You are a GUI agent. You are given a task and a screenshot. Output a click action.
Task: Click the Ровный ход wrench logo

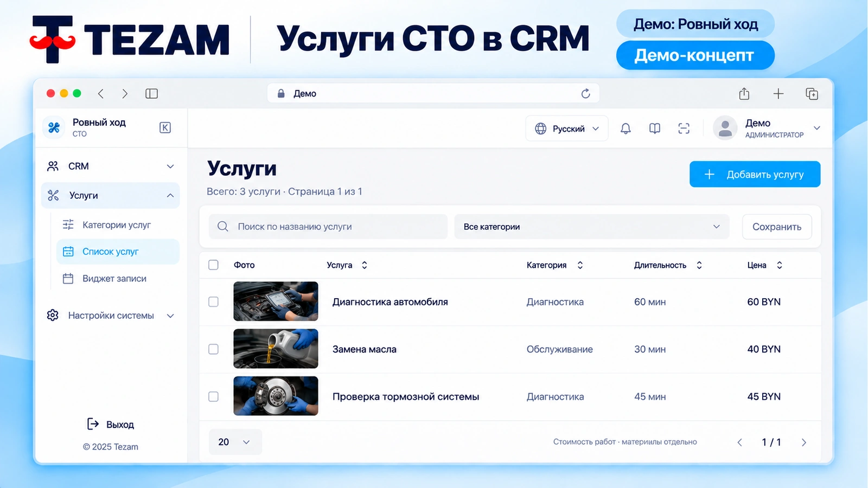coord(54,127)
